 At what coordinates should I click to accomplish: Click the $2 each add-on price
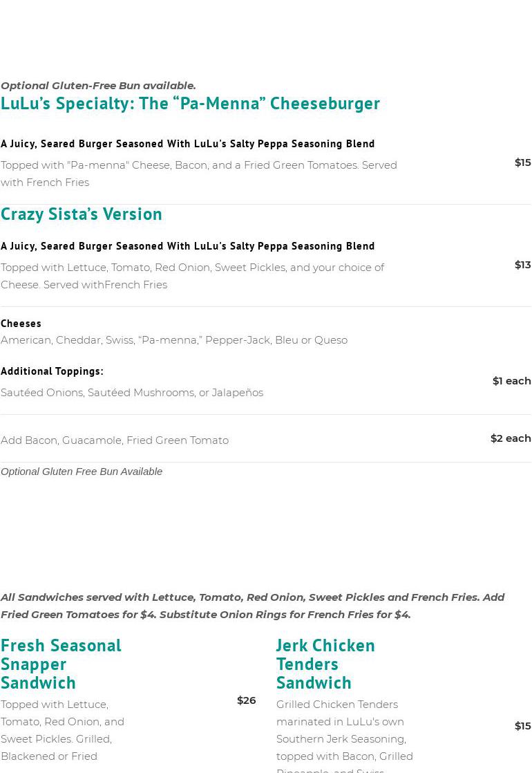pyautogui.click(x=511, y=438)
